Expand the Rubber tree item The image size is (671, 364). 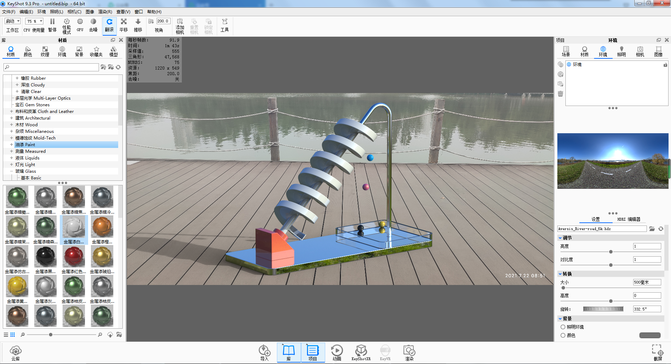tap(17, 78)
